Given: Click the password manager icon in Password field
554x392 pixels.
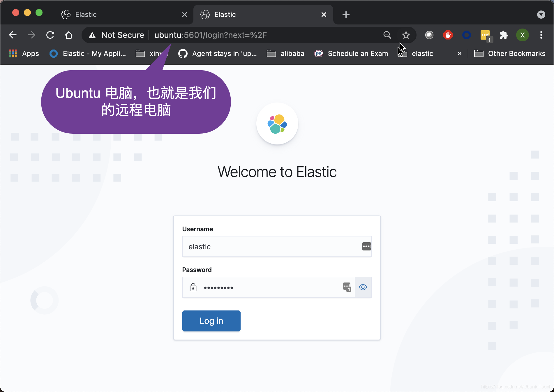Looking at the screenshot, I should pos(347,287).
